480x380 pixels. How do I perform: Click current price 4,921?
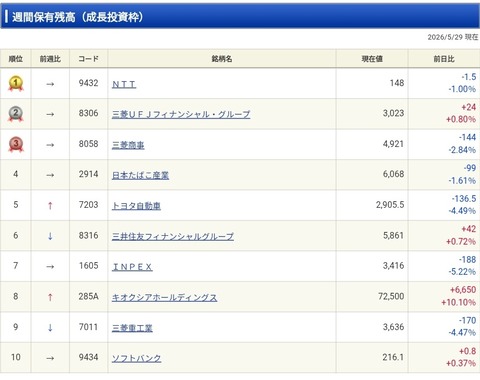(x=393, y=144)
